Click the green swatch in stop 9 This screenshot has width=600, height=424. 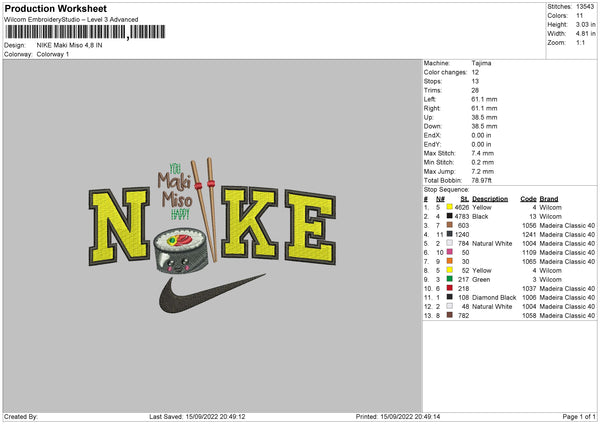450,279
